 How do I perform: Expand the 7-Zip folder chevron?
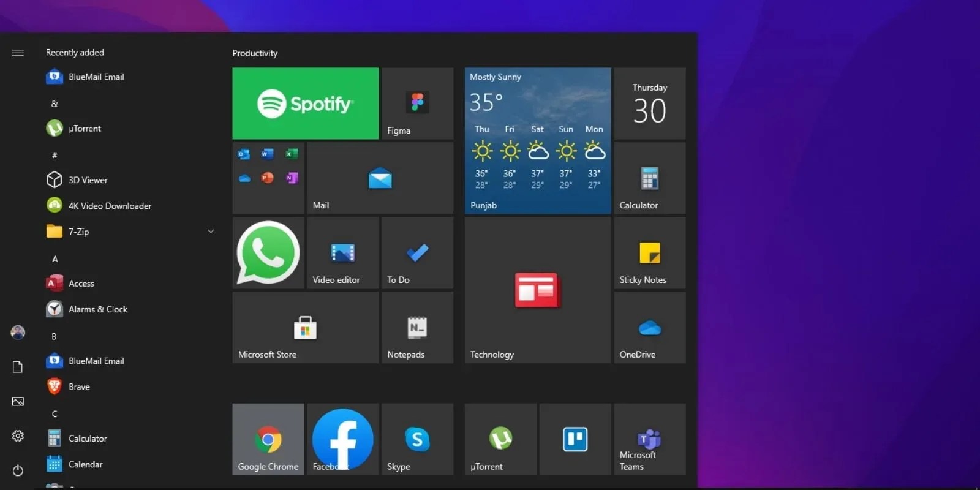click(211, 232)
